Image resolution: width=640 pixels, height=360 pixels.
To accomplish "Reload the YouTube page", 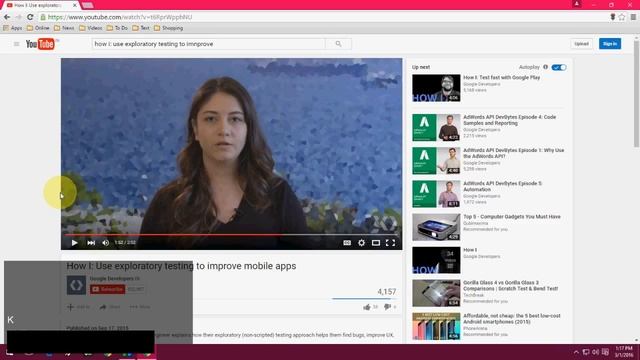I will tap(30, 17).
